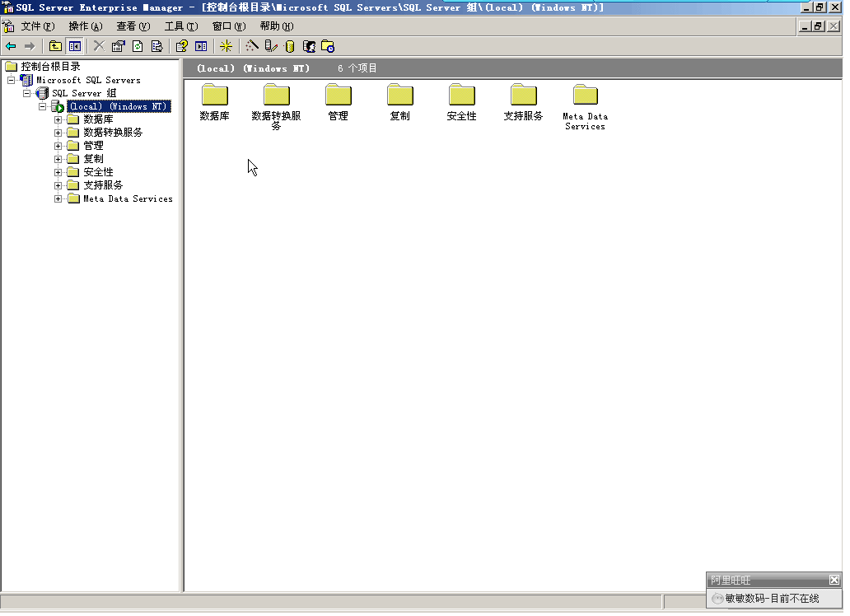
Task: Click the Forward arrow toolbar button
Action: pyautogui.click(x=30, y=47)
